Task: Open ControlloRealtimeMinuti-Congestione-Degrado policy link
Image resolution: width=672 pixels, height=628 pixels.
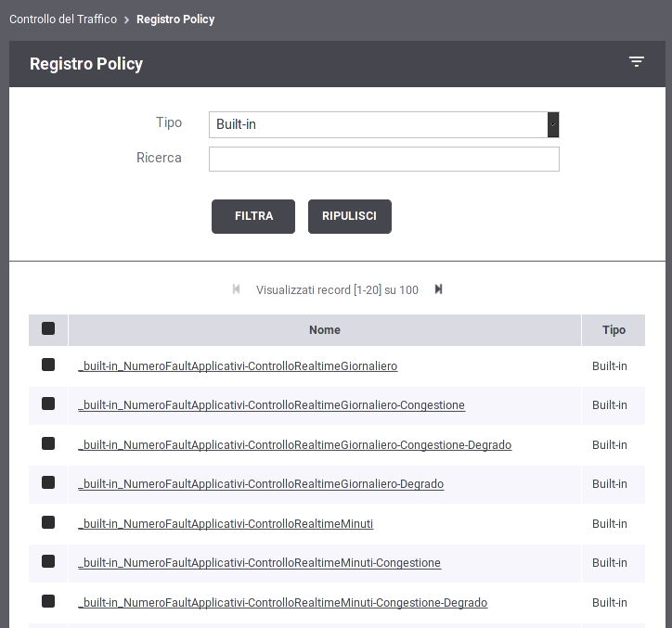Action: (x=283, y=603)
